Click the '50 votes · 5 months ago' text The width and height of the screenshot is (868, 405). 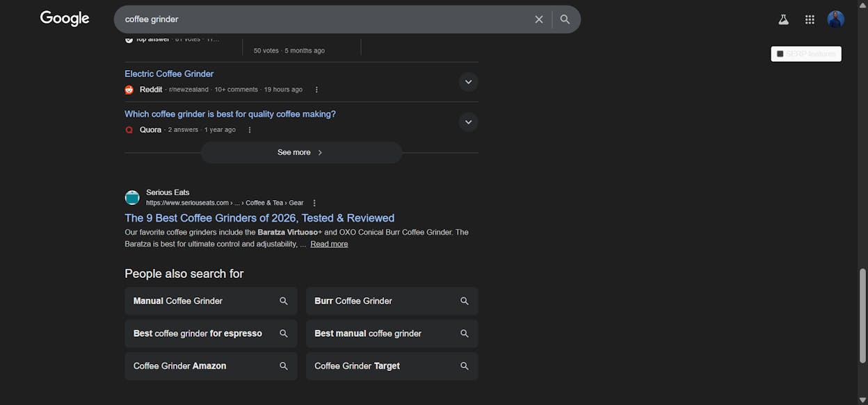[289, 51]
